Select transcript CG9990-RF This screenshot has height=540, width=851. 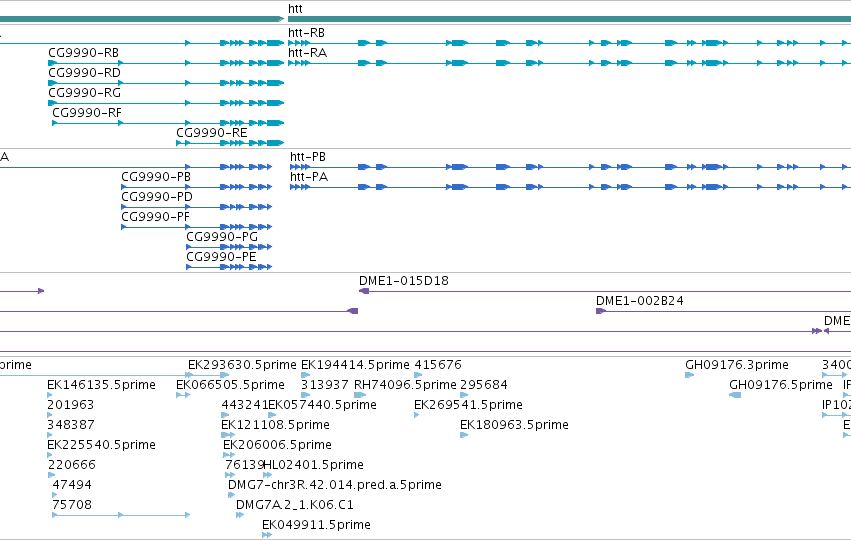[87, 113]
